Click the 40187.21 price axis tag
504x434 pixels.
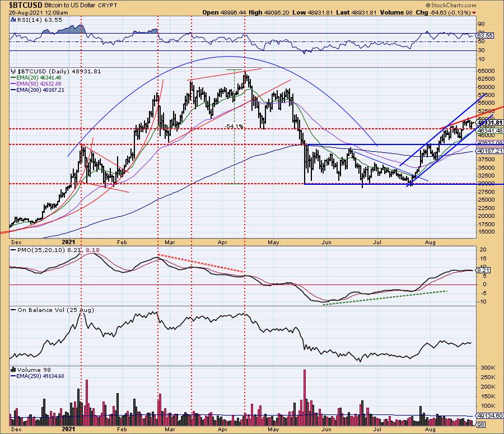point(490,151)
